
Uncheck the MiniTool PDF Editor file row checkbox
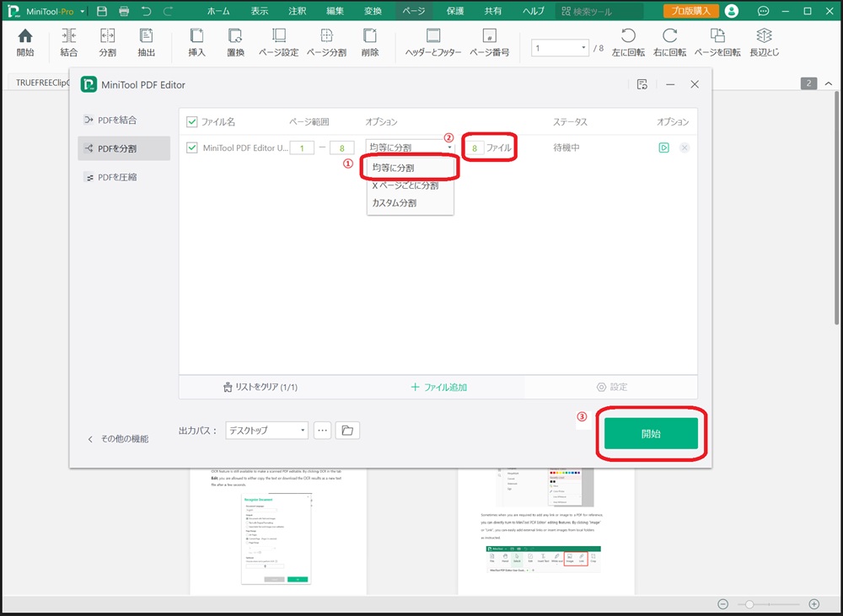point(192,147)
